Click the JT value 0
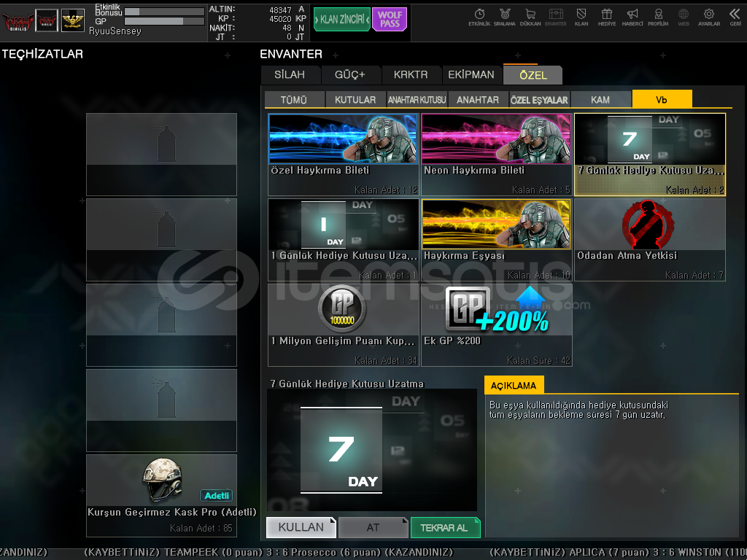 point(289,36)
